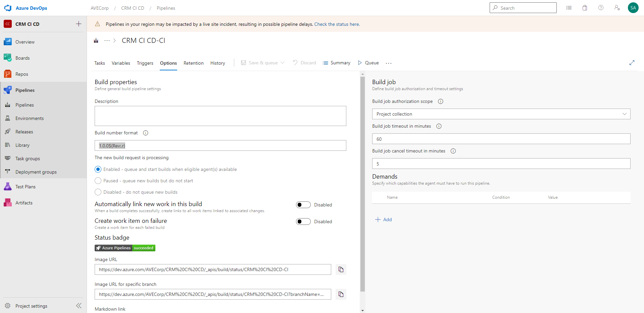This screenshot has height=313, width=644.
Task: Switch to the Triggers tab
Action: (x=145, y=63)
